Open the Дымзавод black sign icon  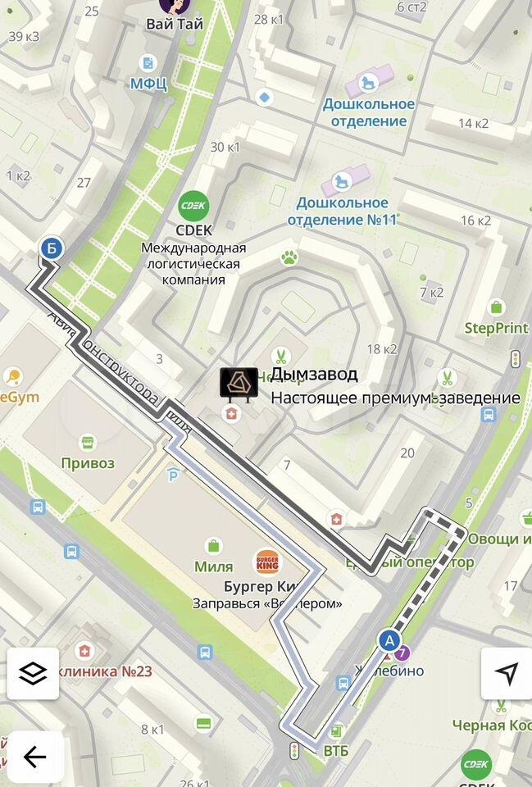point(239,383)
